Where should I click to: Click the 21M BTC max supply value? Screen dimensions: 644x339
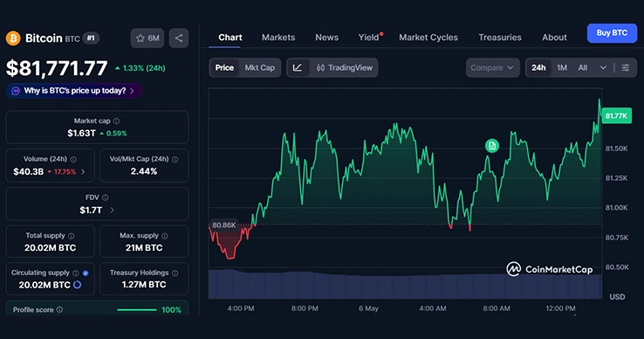point(144,248)
